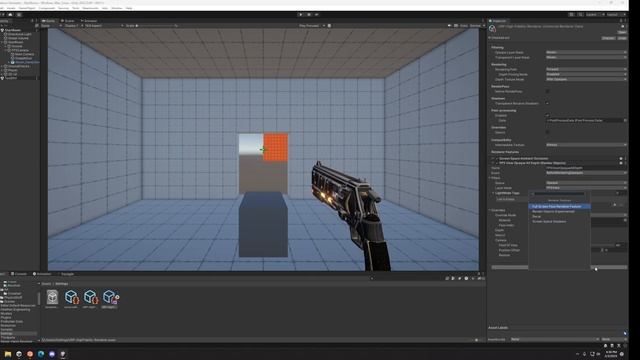Switch to the Animator tab

pos(89,21)
